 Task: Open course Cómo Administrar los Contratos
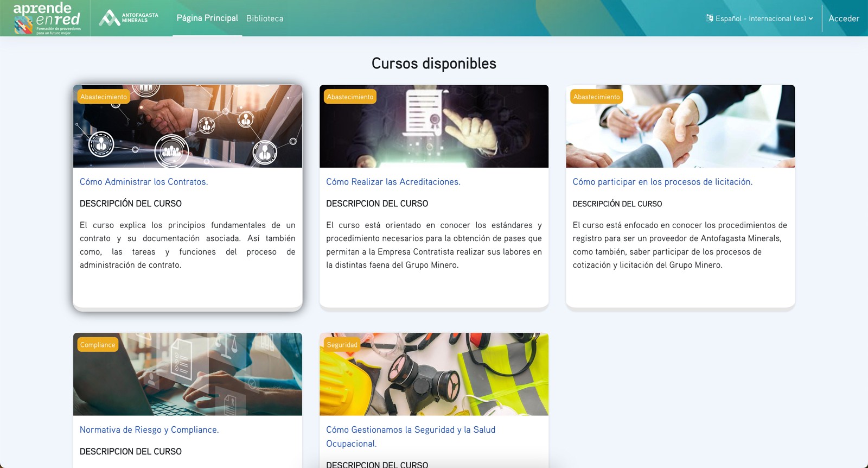tap(144, 182)
